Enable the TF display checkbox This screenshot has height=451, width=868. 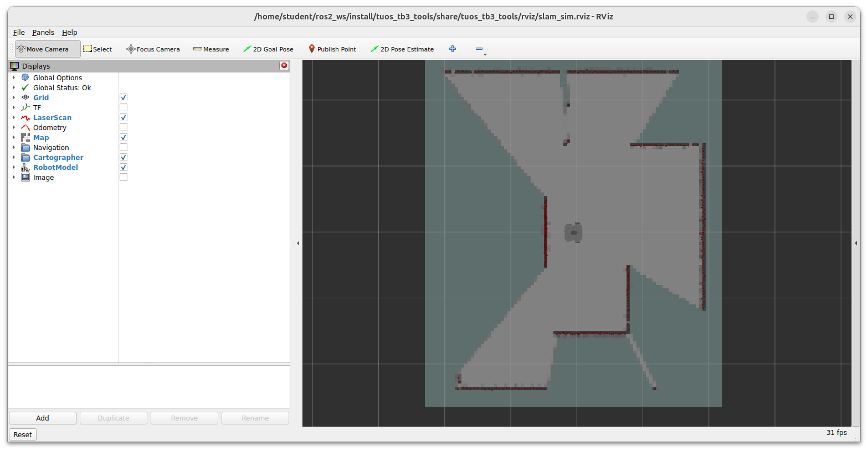pyautogui.click(x=124, y=108)
